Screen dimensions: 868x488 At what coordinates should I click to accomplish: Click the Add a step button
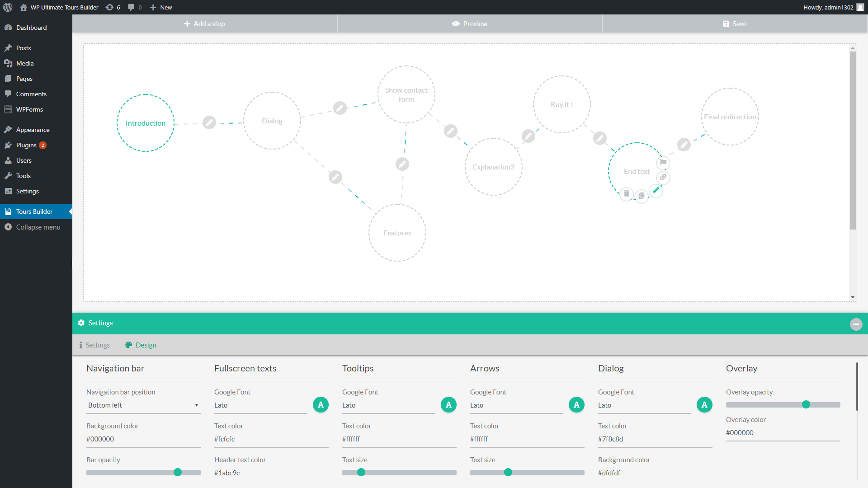pos(204,24)
